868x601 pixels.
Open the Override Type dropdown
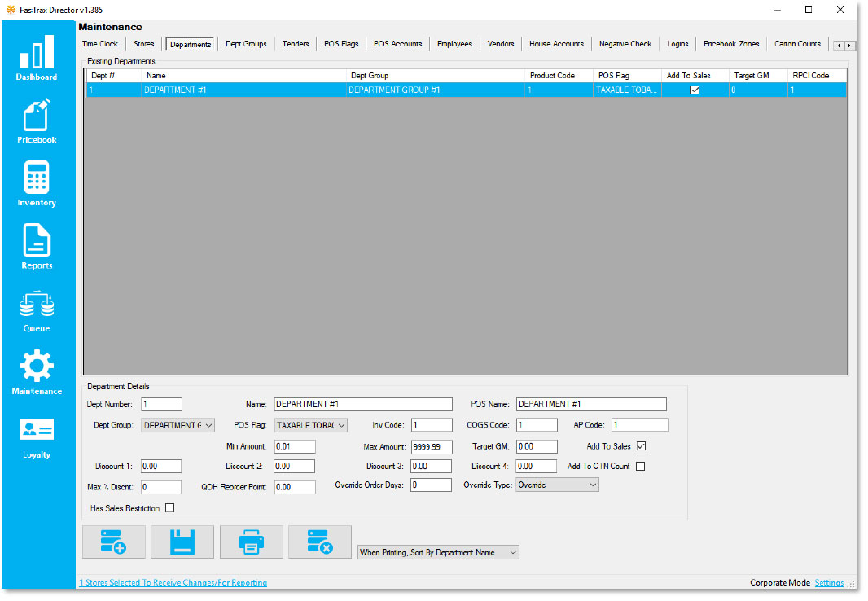[558, 485]
